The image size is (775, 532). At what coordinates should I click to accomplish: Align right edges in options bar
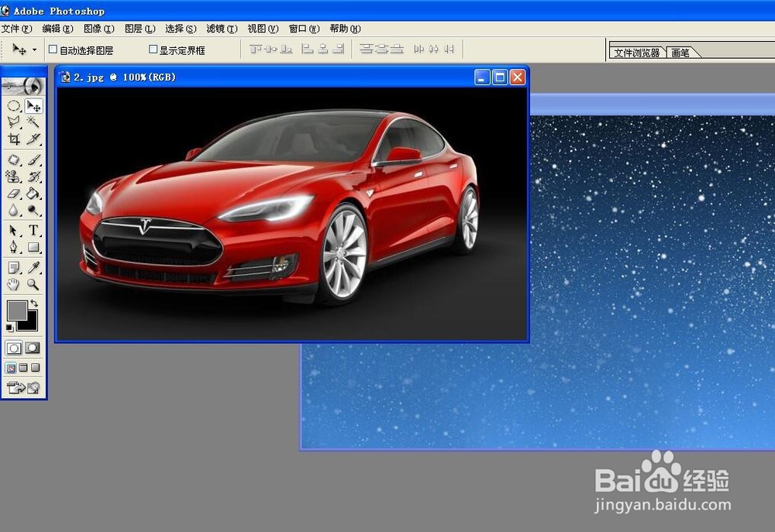point(338,49)
